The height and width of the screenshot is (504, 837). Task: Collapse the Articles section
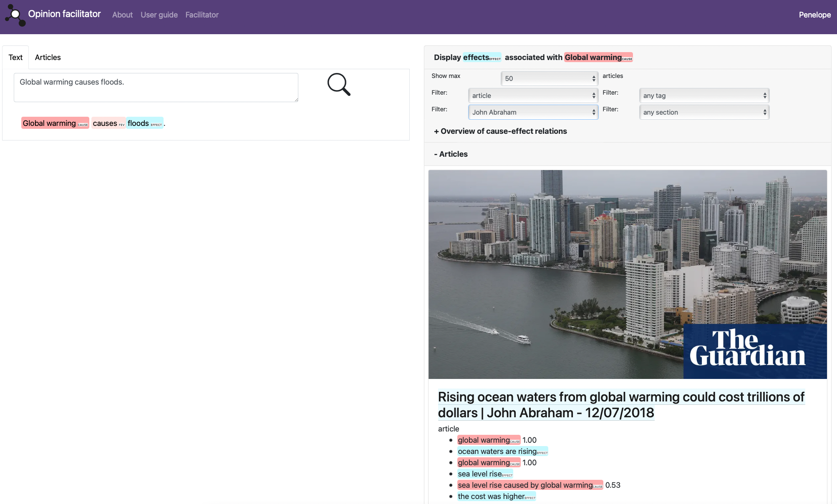pyautogui.click(x=451, y=154)
